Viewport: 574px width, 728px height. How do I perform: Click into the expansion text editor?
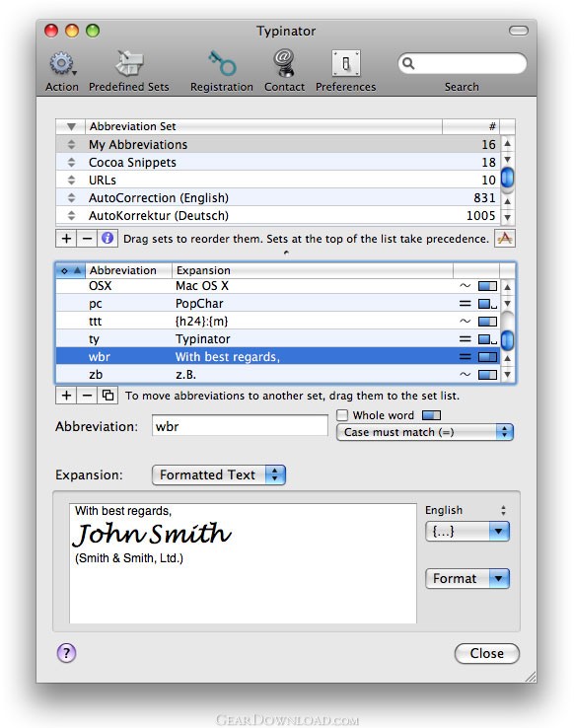[243, 563]
